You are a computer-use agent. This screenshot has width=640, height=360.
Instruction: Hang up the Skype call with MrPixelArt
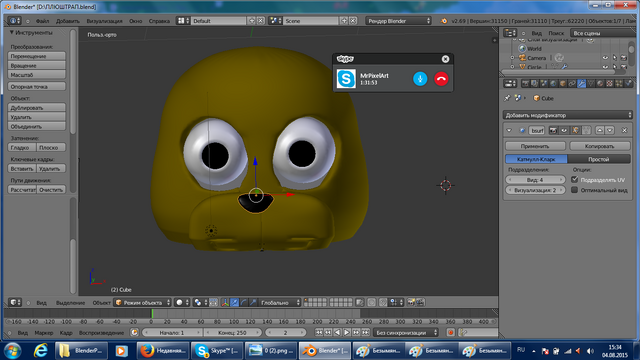[x=441, y=79]
